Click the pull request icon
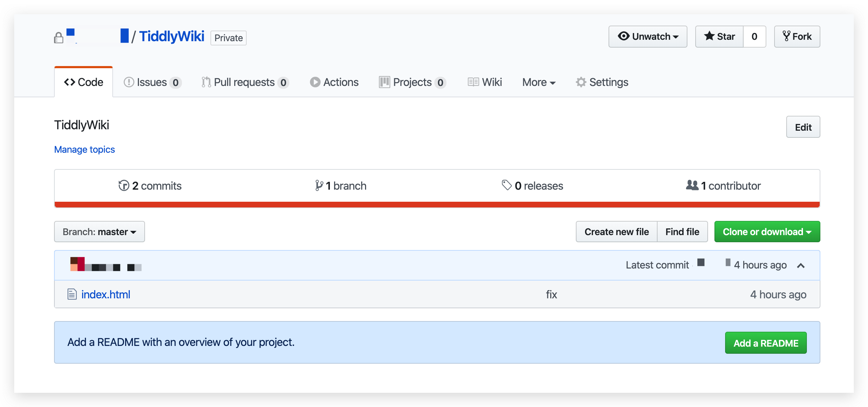Viewport: 868px width, 407px height. tap(206, 82)
